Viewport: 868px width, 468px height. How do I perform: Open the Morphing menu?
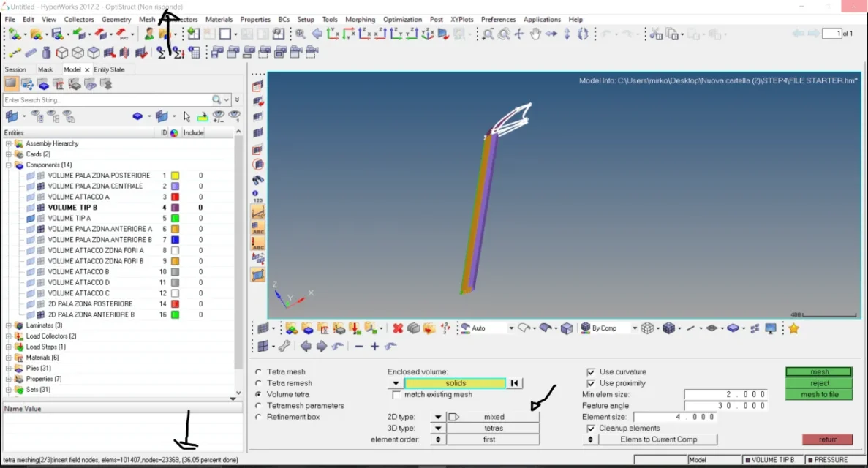pos(360,20)
